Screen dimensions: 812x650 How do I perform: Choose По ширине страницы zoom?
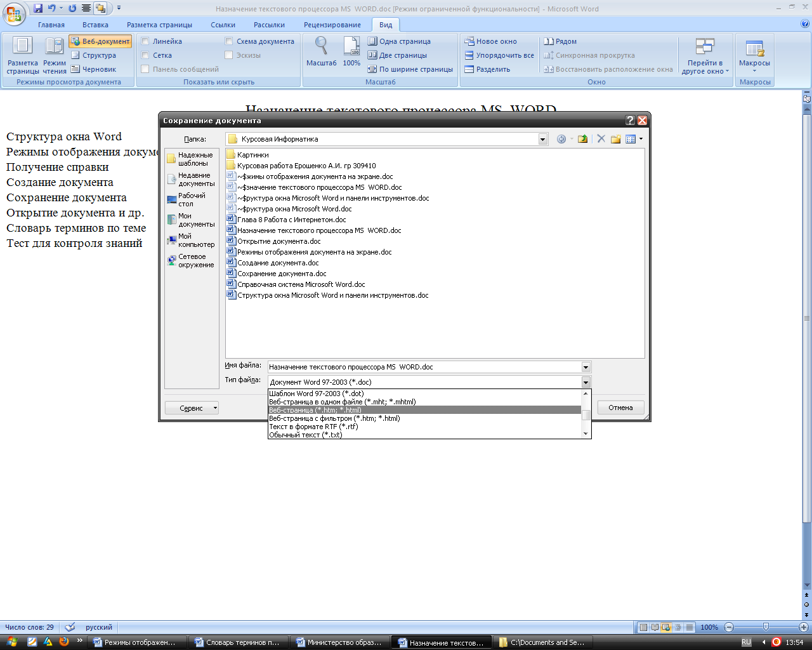pos(410,69)
